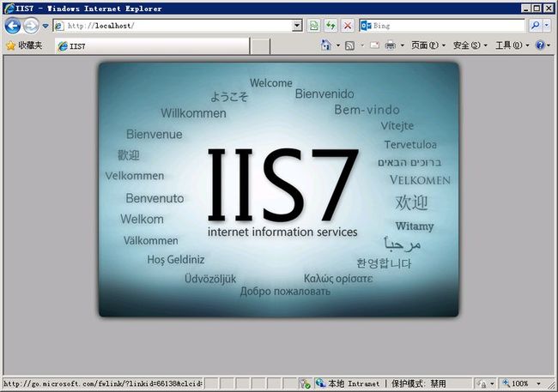Click the Print icon
The height and width of the screenshot is (392, 558).
pos(391,45)
